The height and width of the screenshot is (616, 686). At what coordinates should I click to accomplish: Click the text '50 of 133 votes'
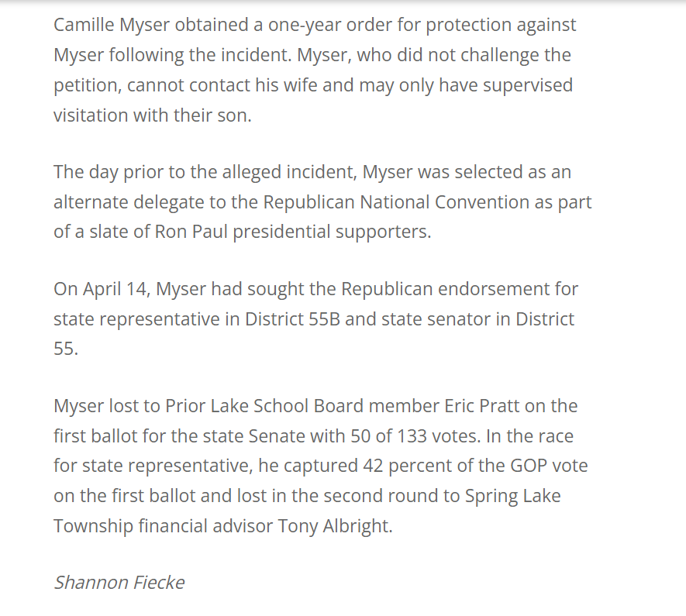click(414, 436)
